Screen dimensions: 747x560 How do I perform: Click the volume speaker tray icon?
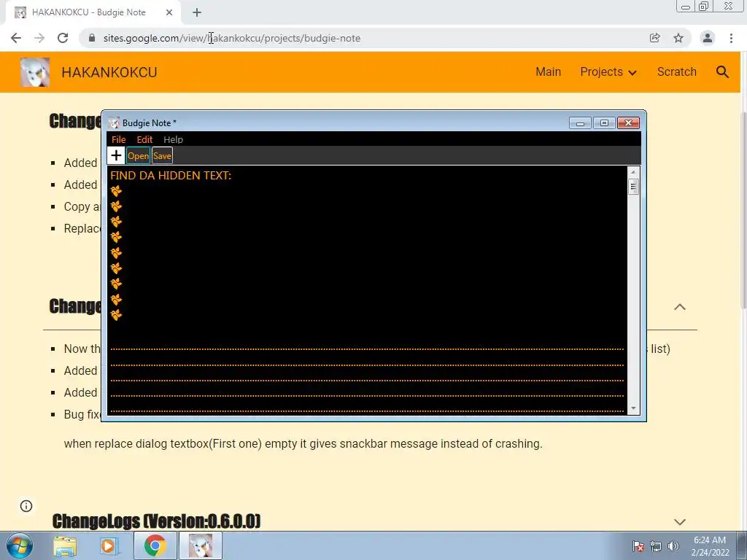pos(673,546)
